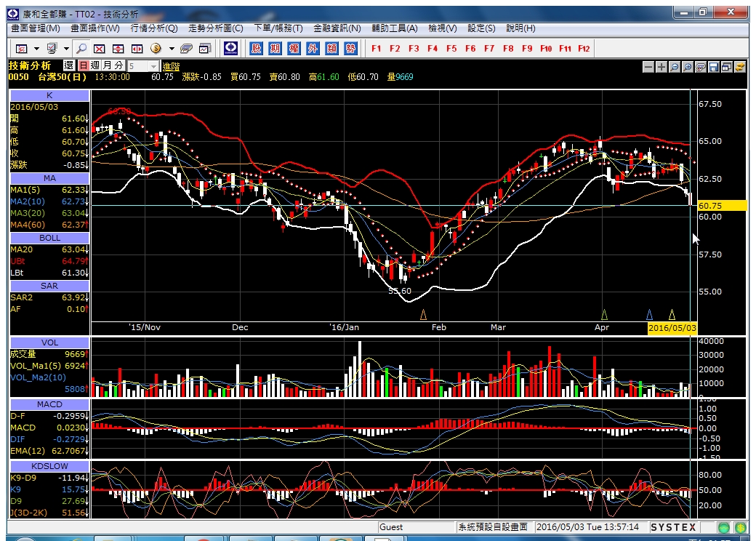The height and width of the screenshot is (541, 756).
Task: Click the SAR2 63.92 value row
Action: point(49,297)
